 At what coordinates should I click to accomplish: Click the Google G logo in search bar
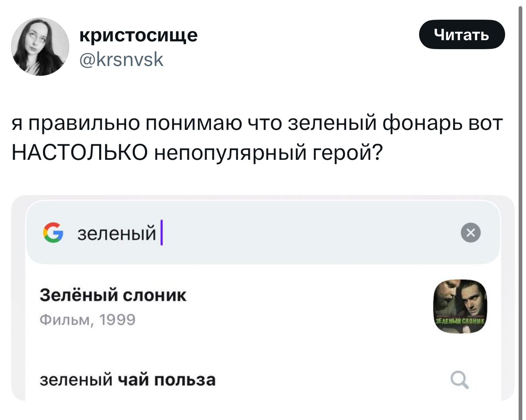(x=53, y=232)
